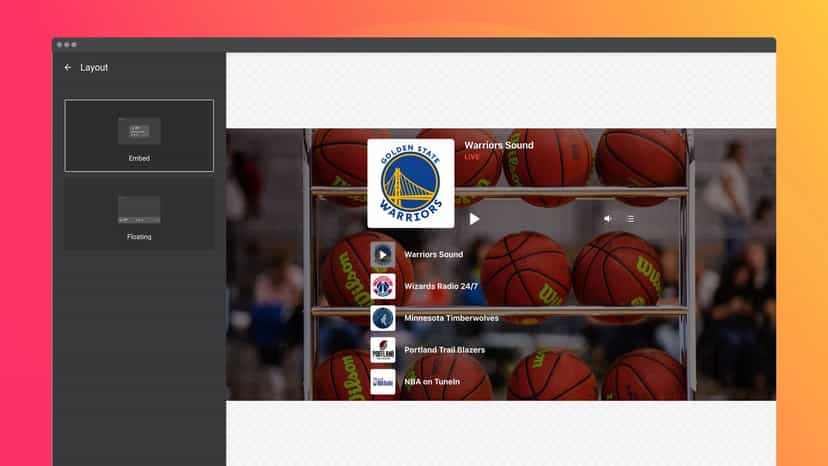Select Wizards Radio 24/7 station name

point(441,286)
